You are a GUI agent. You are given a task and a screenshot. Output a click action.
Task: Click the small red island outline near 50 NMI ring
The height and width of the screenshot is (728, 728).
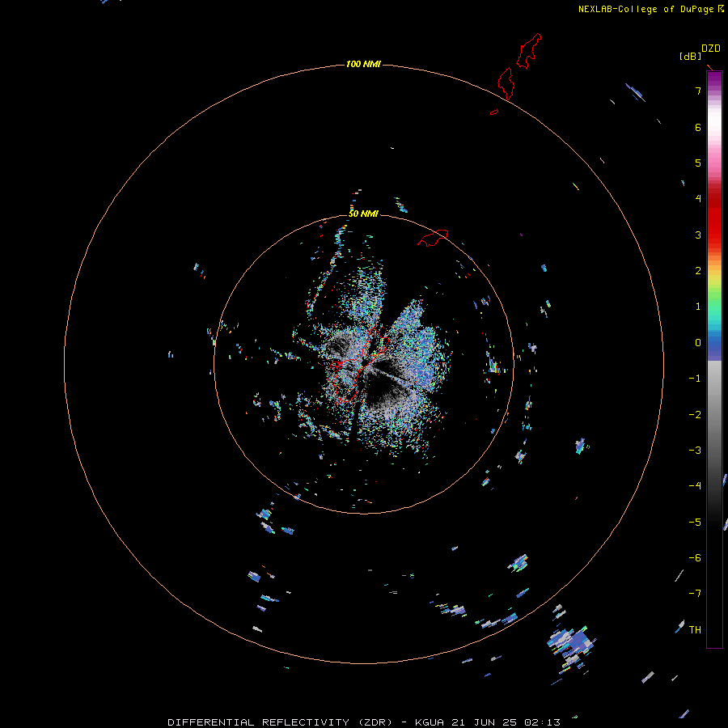point(433,238)
